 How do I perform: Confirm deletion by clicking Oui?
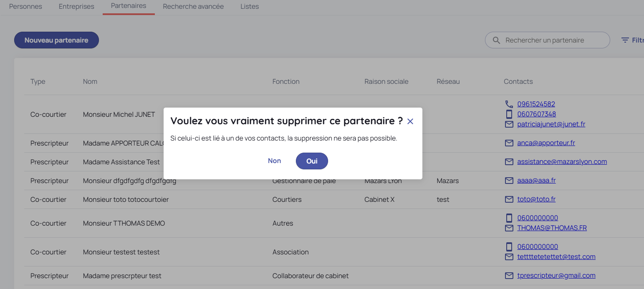coord(312,161)
